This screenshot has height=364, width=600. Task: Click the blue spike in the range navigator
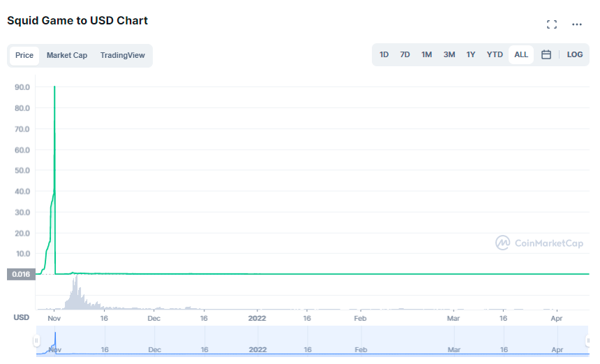[x=55, y=342]
